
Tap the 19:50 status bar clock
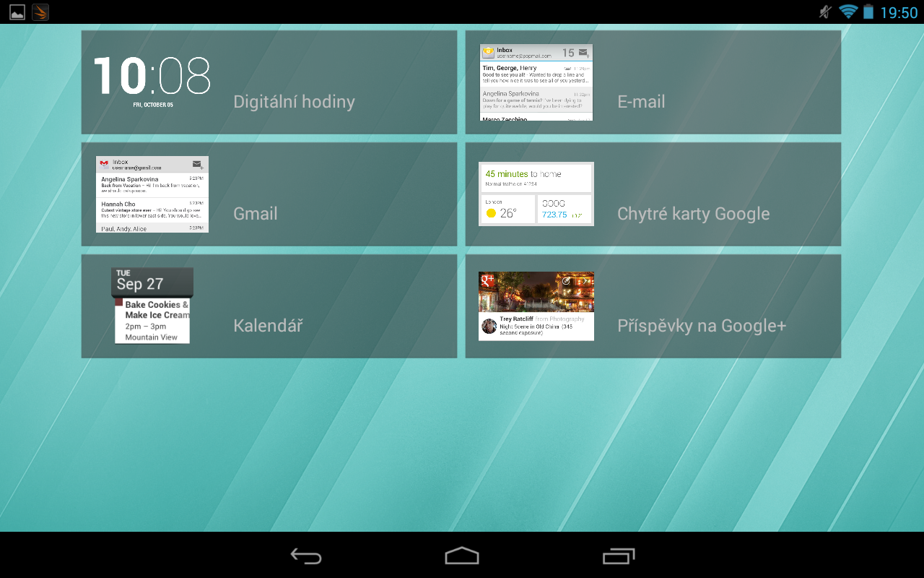(899, 12)
